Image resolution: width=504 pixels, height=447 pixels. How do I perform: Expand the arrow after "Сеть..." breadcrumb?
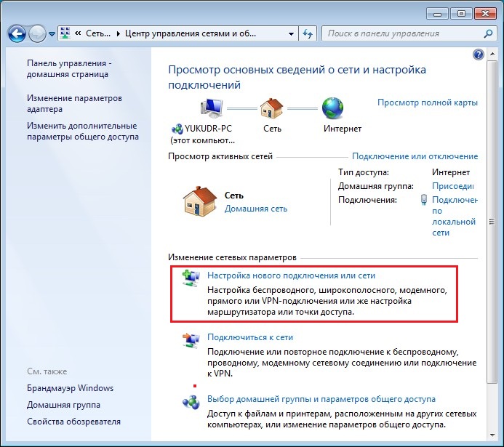pos(118,33)
